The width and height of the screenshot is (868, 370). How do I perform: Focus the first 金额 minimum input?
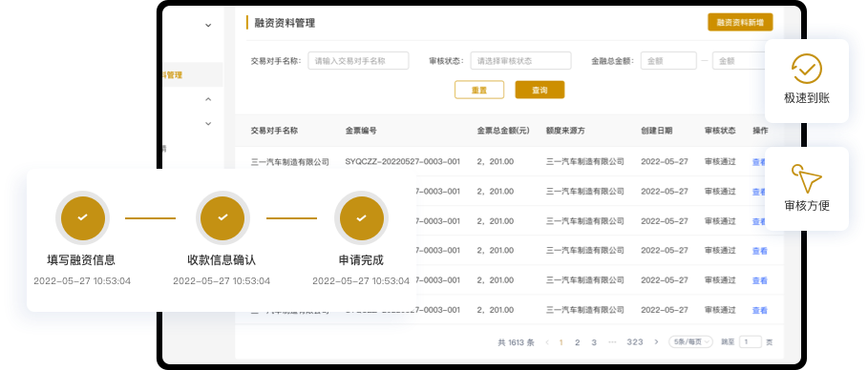point(668,61)
